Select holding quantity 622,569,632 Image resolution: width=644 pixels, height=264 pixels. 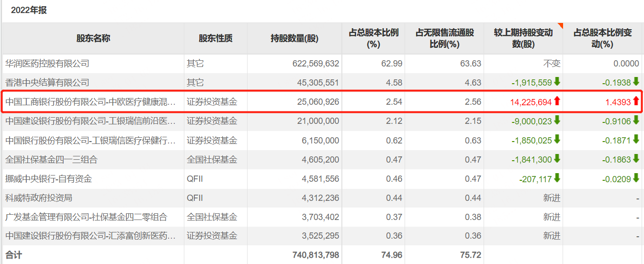click(315, 64)
